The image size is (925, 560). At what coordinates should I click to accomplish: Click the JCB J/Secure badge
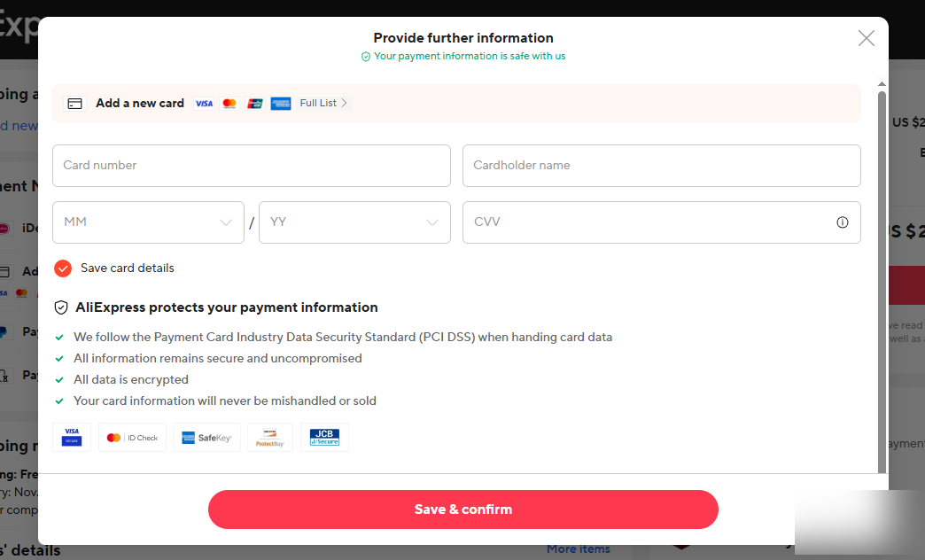[x=324, y=438]
